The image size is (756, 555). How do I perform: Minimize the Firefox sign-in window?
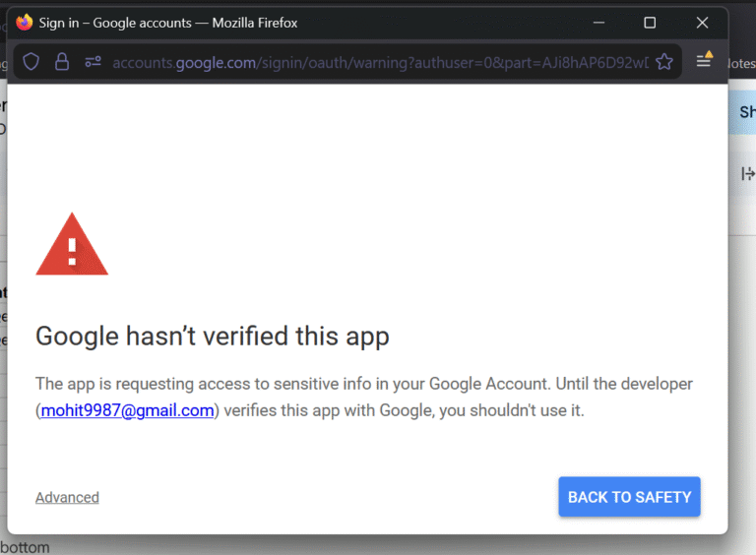click(x=597, y=23)
